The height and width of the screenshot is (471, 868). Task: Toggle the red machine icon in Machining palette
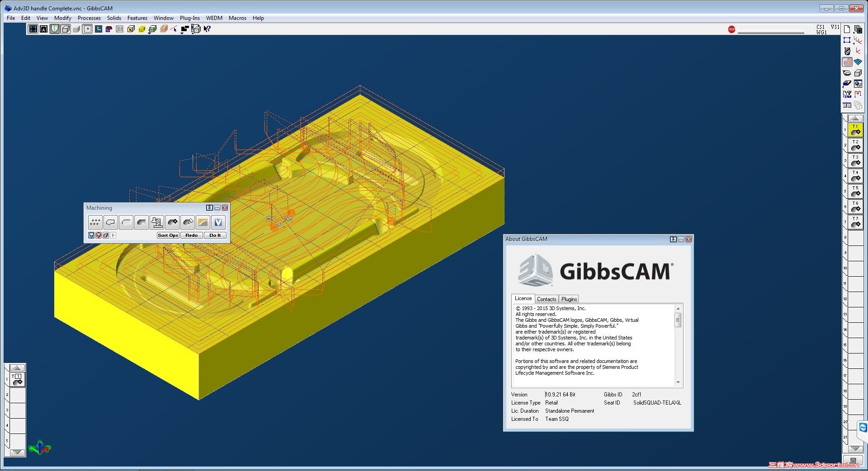tap(99, 235)
